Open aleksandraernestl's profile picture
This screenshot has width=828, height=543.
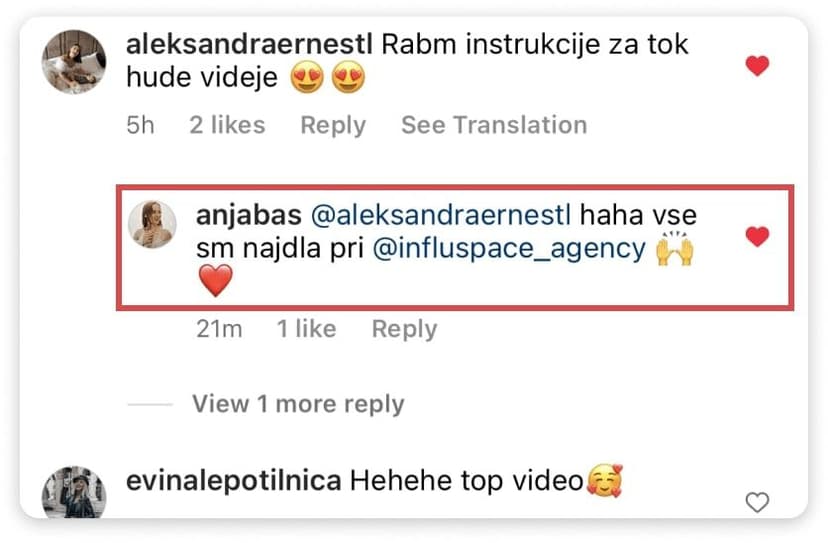coord(74,62)
